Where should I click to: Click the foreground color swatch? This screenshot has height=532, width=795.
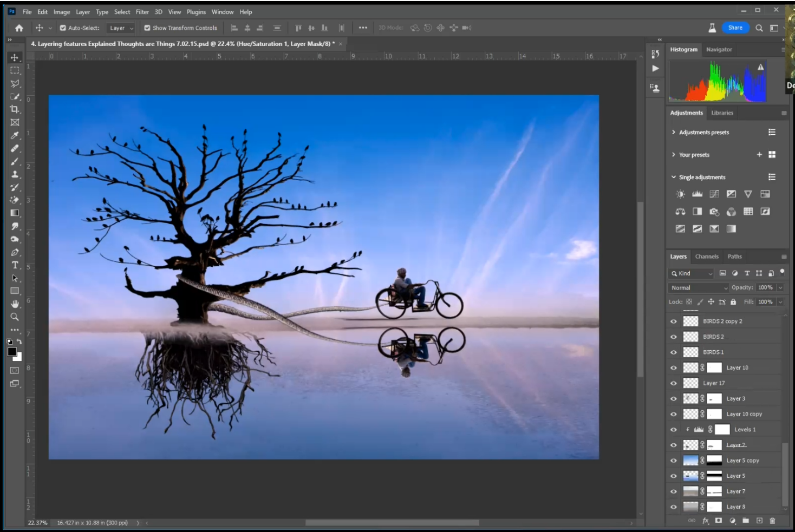[x=12, y=352]
